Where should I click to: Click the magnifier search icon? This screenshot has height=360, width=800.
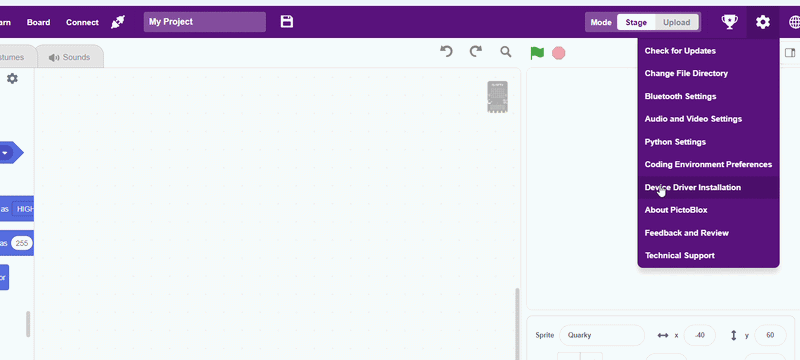[x=506, y=52]
